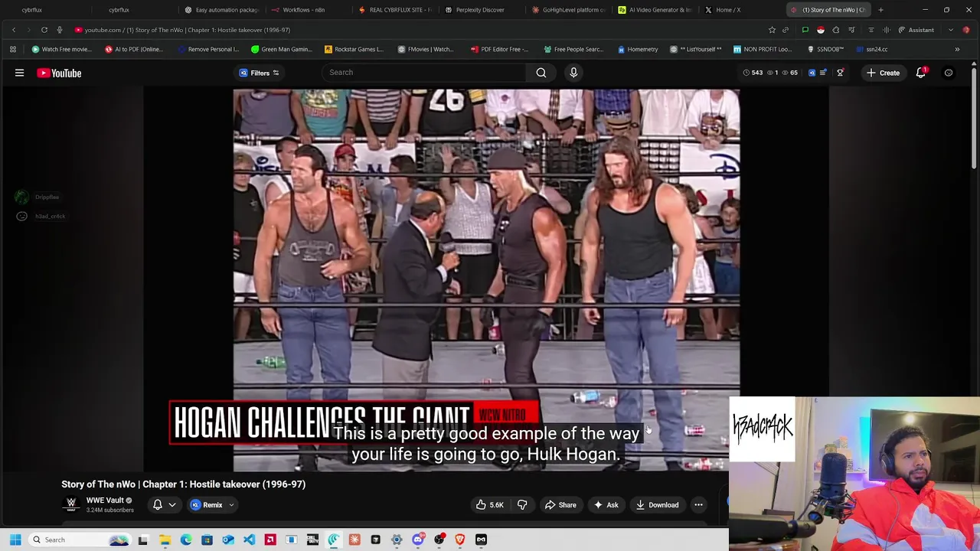Show more bookmarks overflow chevron
This screenshot has height=551, width=980.
coord(957,49)
